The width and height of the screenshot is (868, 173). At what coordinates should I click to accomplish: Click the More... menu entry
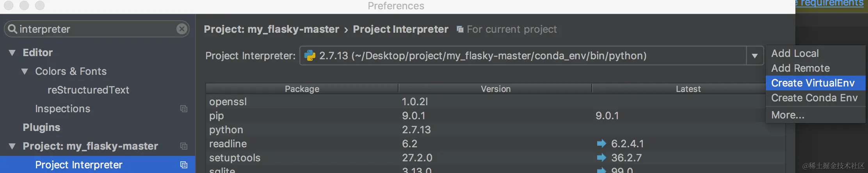pos(788,115)
